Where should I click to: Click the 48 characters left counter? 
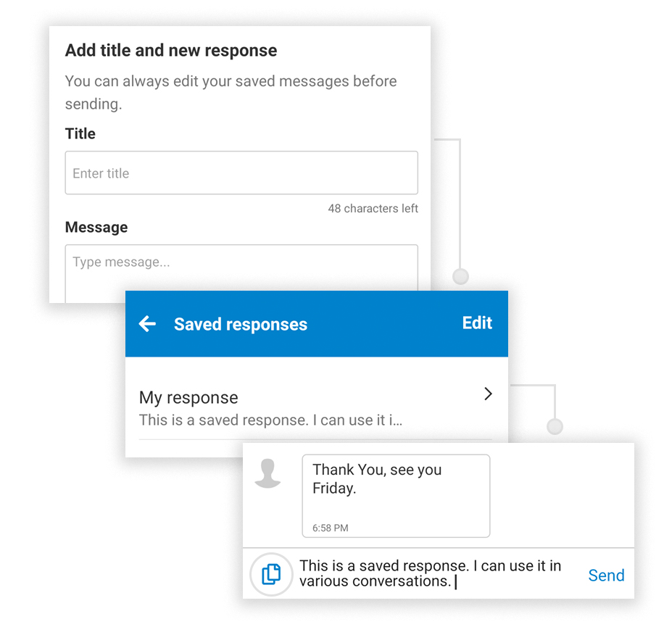click(373, 209)
